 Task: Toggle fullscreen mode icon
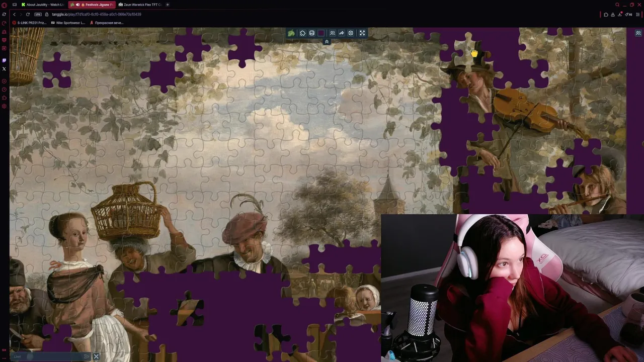362,33
